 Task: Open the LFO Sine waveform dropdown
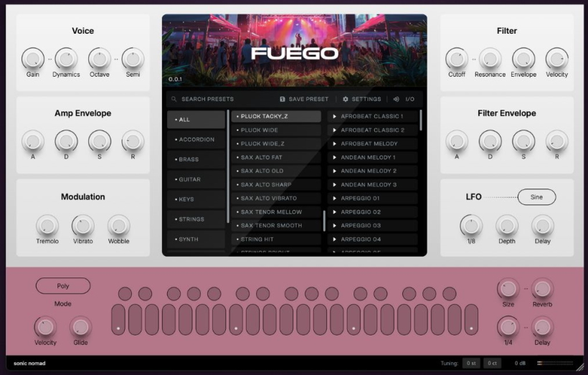[536, 197]
